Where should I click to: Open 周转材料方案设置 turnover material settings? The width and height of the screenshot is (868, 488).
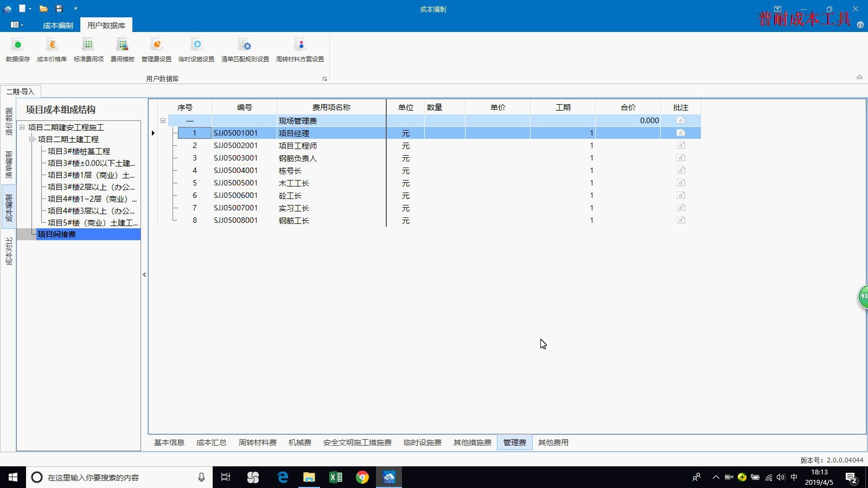tap(300, 50)
